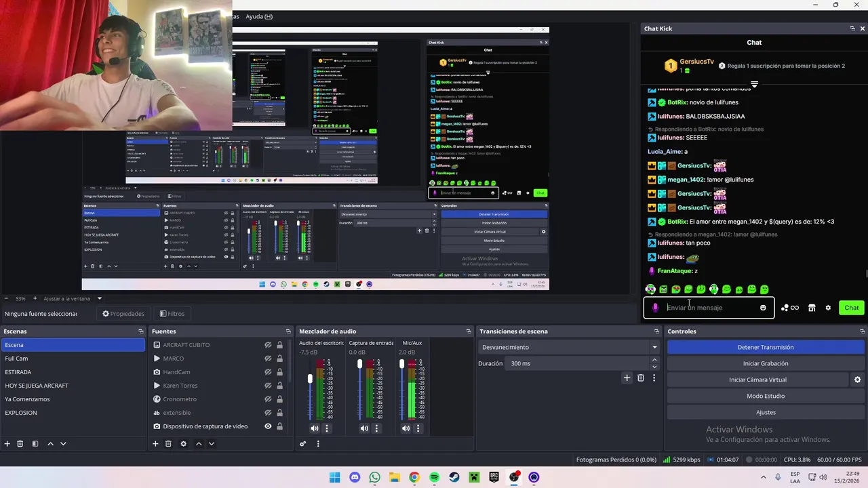
Task: Pop out the Escenas dock panel icon
Action: [x=141, y=331]
